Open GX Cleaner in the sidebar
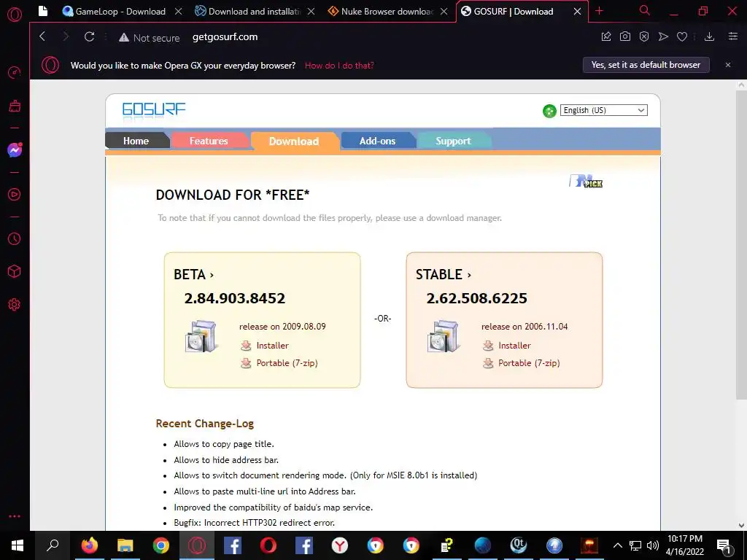 tap(15, 106)
